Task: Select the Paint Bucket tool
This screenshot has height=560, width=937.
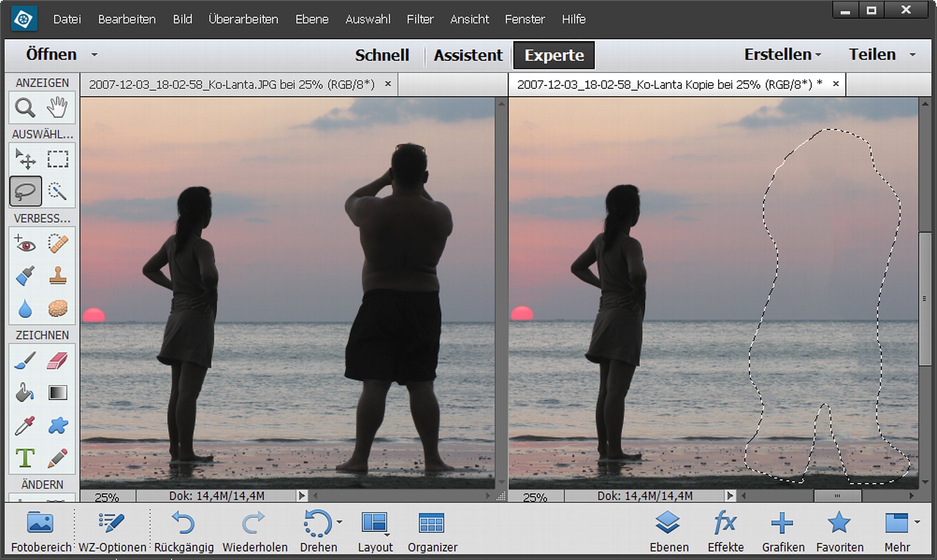Action: pyautogui.click(x=25, y=392)
